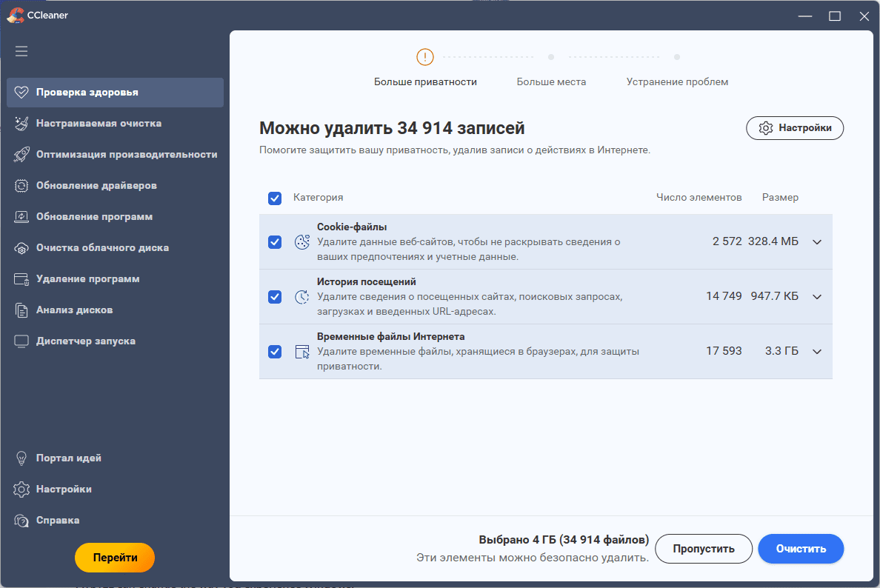
Task: Click the step dot above Больше места
Action: pos(551,57)
